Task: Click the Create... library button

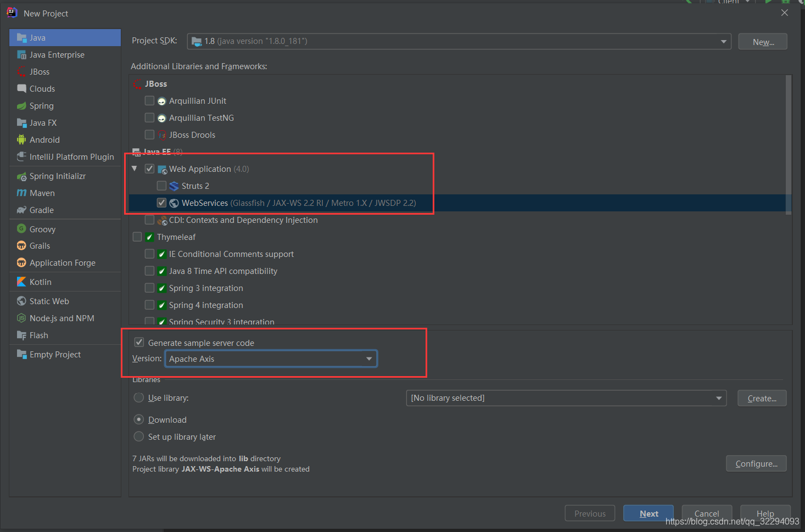Action: [762, 399]
